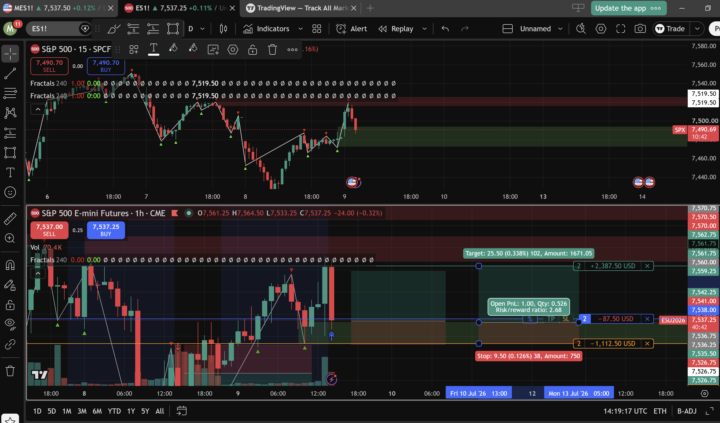Viewport: 720px width, 423px height.
Task: Open the emoji icons tool
Action: tap(10, 192)
